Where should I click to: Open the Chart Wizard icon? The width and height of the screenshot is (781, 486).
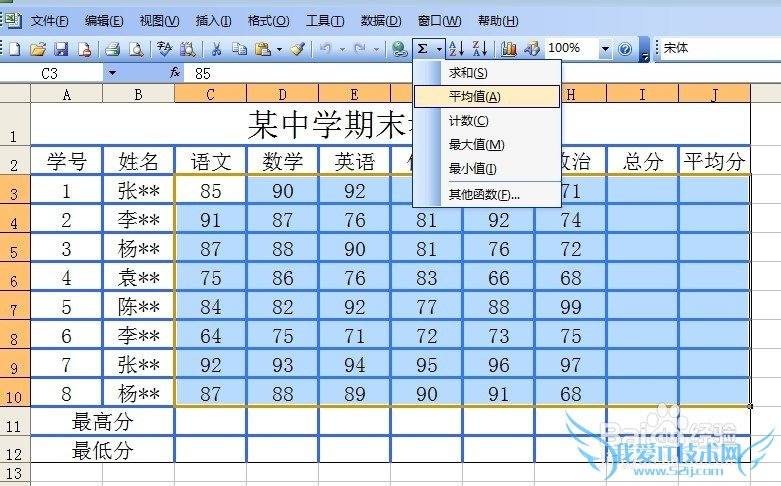coord(509,49)
